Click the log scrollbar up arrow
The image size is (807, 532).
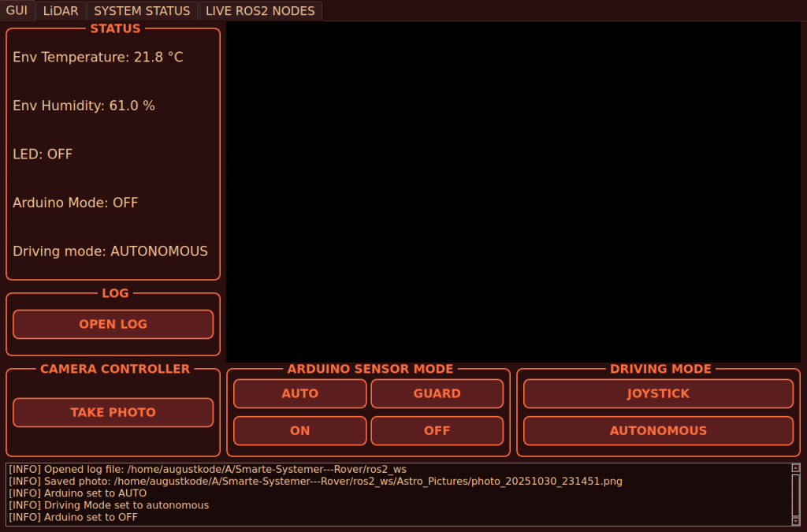(x=795, y=468)
